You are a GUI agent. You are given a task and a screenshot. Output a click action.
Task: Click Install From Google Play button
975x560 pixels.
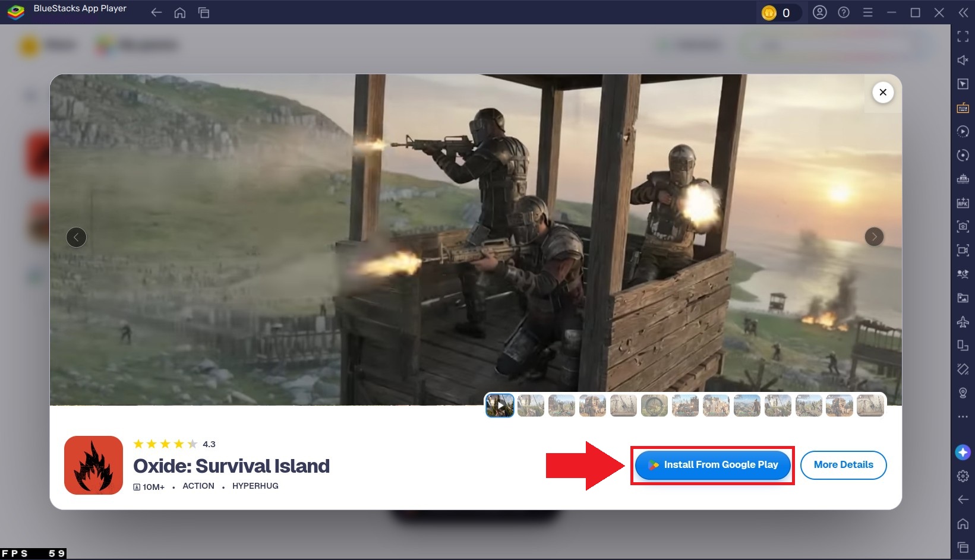click(x=713, y=465)
